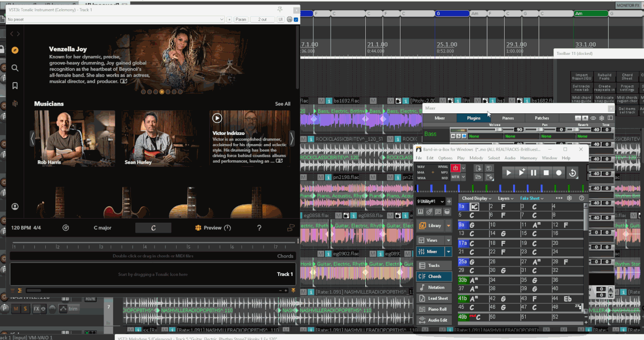Viewport: 644px width, 340px height.
Task: Open the Layers dropdown
Action: (507, 198)
